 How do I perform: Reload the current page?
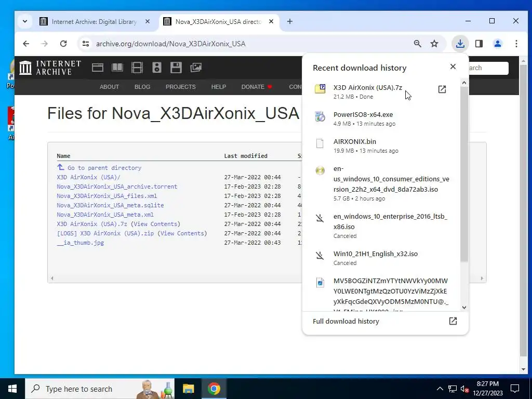tap(63, 44)
